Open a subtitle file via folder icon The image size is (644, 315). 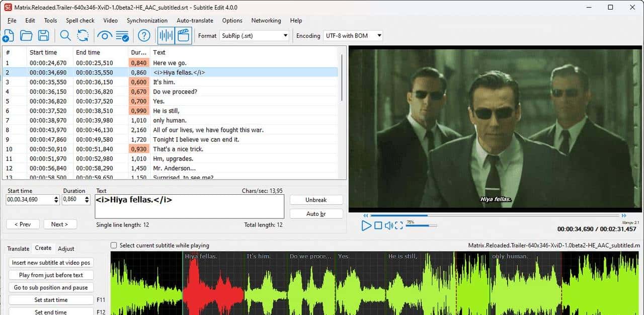[x=26, y=36]
